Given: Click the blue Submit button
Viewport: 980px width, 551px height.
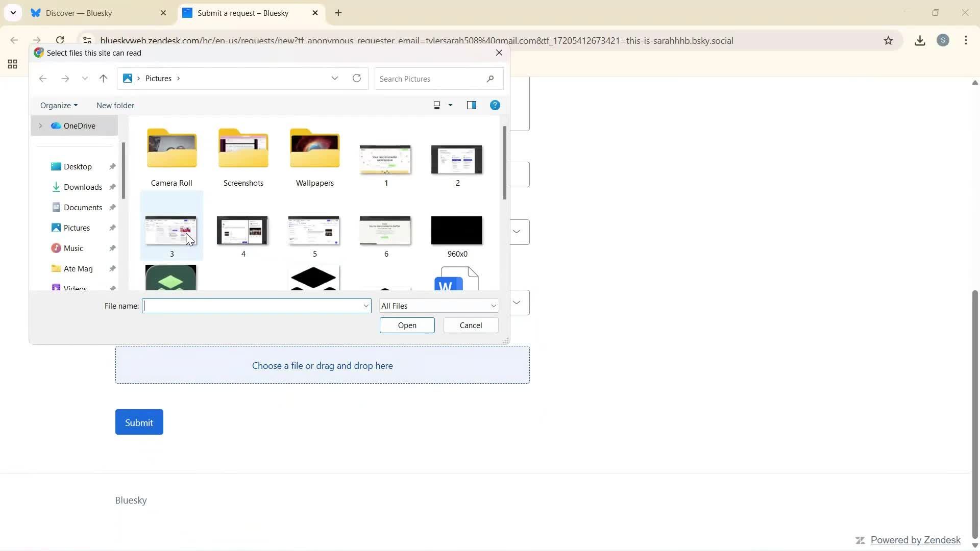Looking at the screenshot, I should 138,422.
